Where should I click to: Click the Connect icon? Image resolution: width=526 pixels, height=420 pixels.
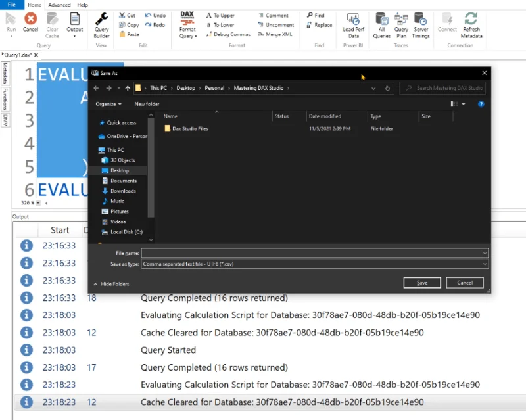click(447, 19)
